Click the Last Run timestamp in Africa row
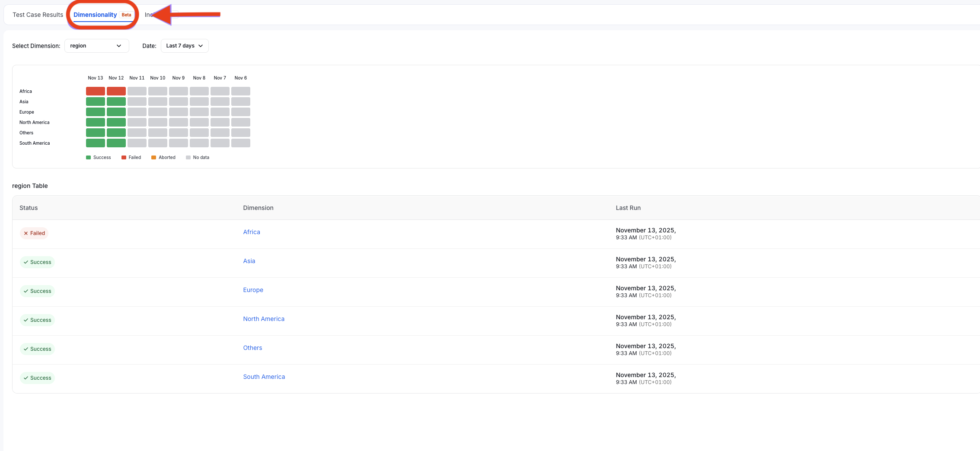 (646, 234)
